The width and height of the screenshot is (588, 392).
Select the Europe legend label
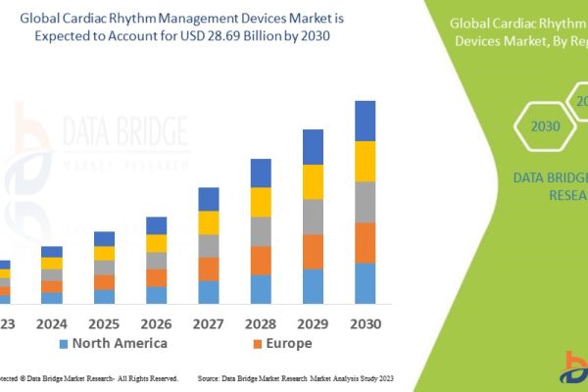tap(289, 343)
